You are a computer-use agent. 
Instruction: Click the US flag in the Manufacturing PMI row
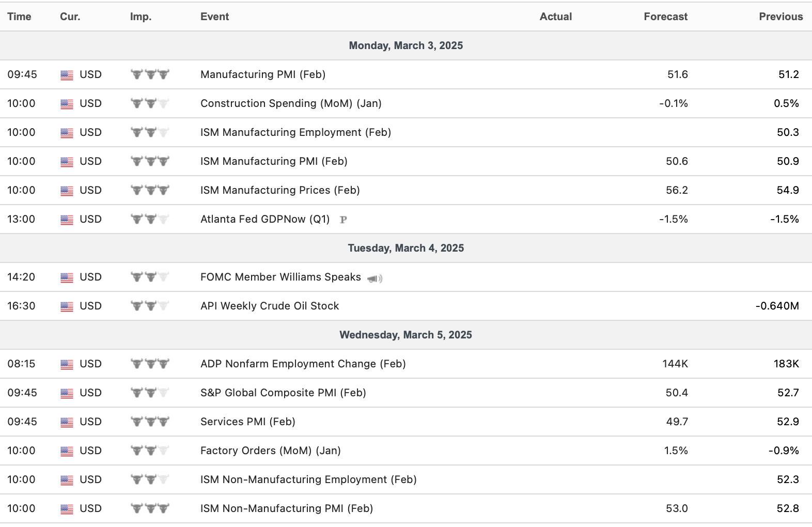[67, 75]
